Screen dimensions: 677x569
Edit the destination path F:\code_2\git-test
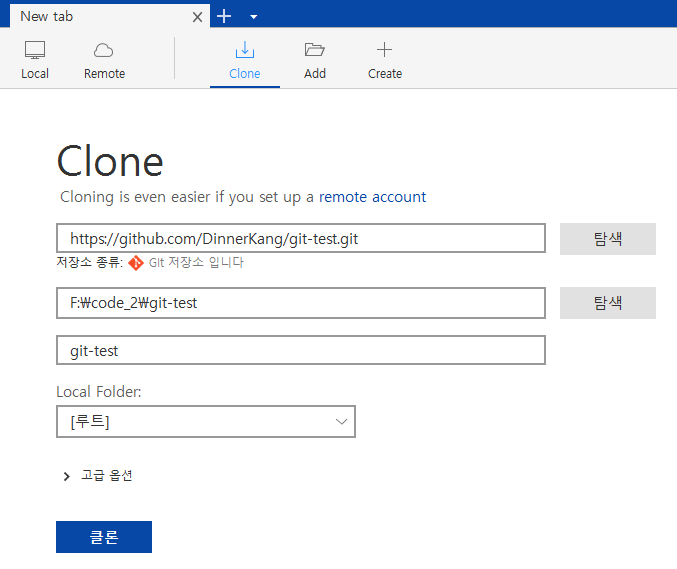coord(301,303)
